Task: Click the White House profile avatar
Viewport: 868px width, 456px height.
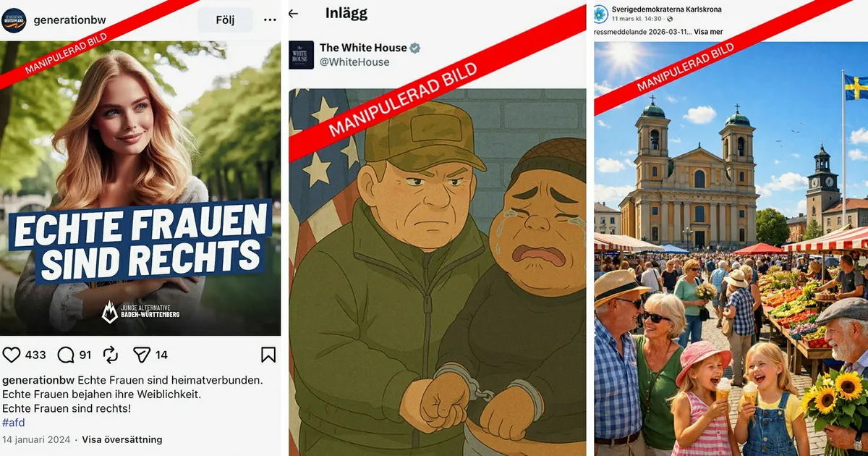Action: (x=302, y=55)
